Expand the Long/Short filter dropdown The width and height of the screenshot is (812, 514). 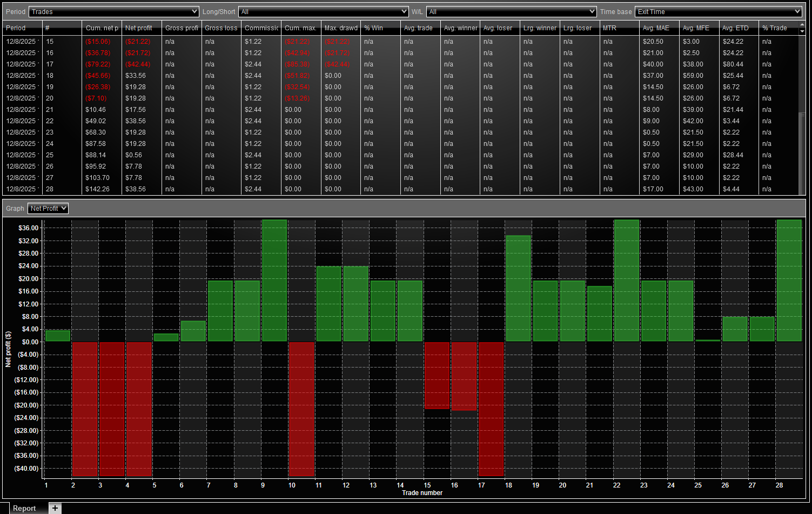pos(323,12)
